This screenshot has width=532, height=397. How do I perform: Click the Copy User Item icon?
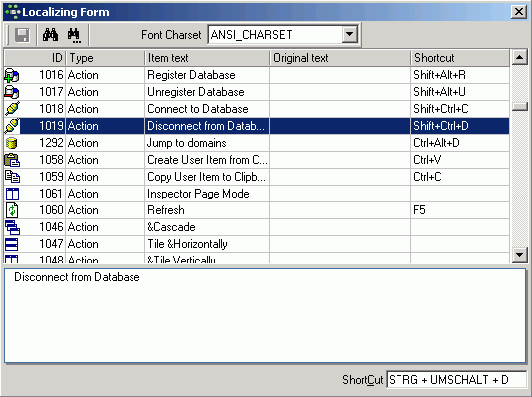click(12, 177)
